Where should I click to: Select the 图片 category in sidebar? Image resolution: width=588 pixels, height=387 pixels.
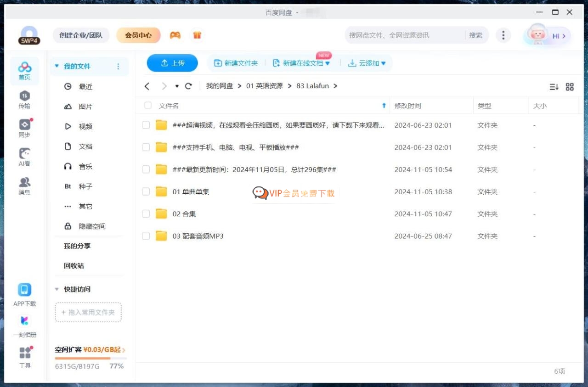85,106
